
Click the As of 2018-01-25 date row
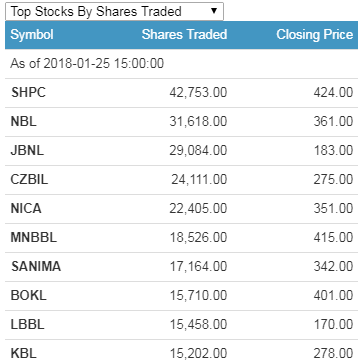click(182, 64)
